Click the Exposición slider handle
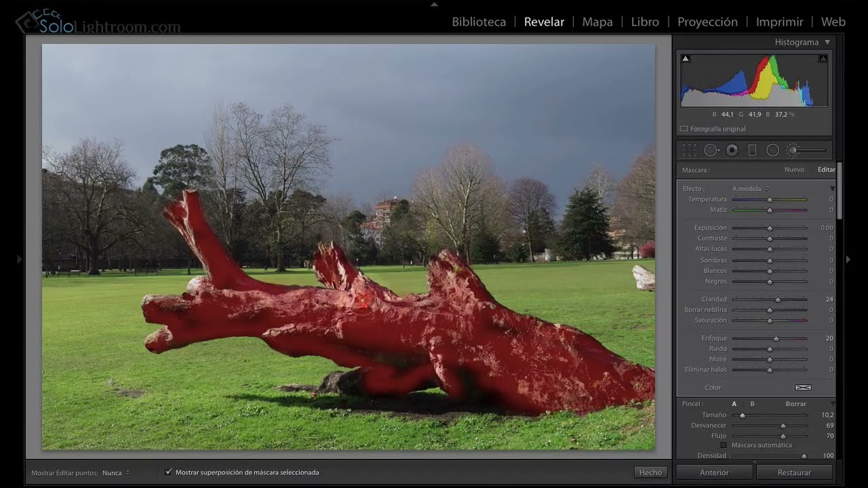 coord(770,228)
